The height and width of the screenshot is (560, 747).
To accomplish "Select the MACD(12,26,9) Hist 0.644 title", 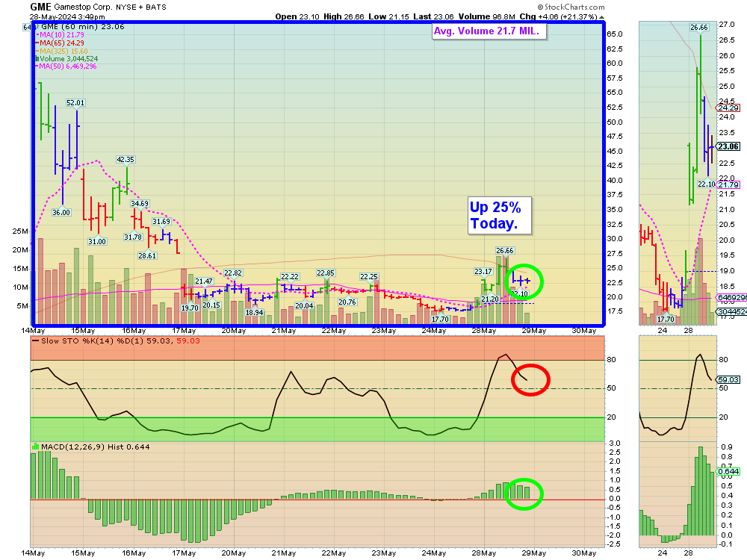I will click(x=96, y=447).
